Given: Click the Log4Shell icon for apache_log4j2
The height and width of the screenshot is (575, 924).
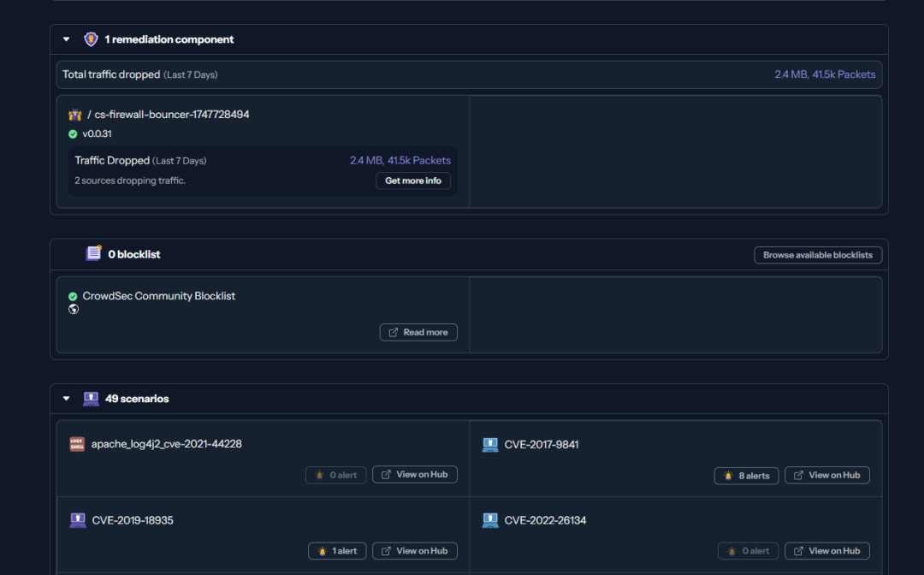Looking at the screenshot, I should 77,444.
